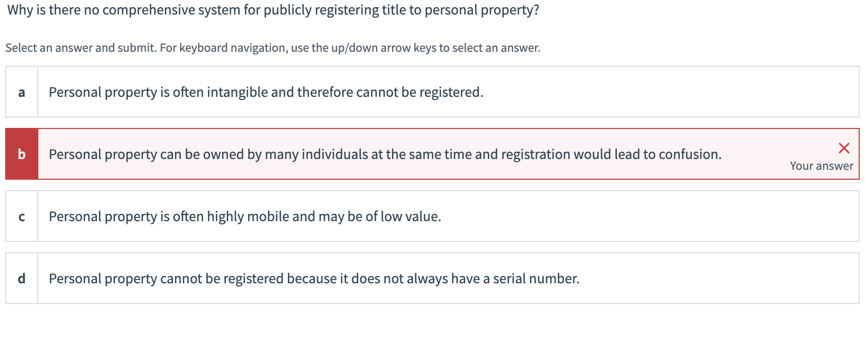
Task: Click the letter a badge
Action: point(21,92)
